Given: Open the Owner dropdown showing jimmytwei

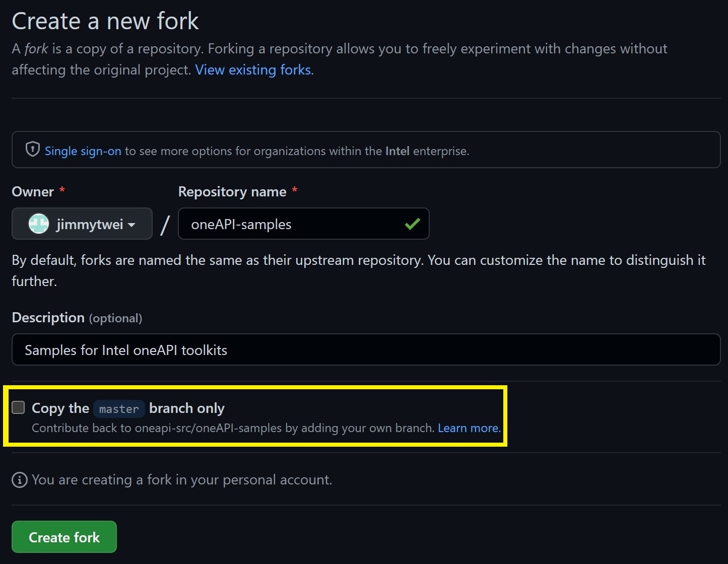Looking at the screenshot, I should (x=82, y=224).
